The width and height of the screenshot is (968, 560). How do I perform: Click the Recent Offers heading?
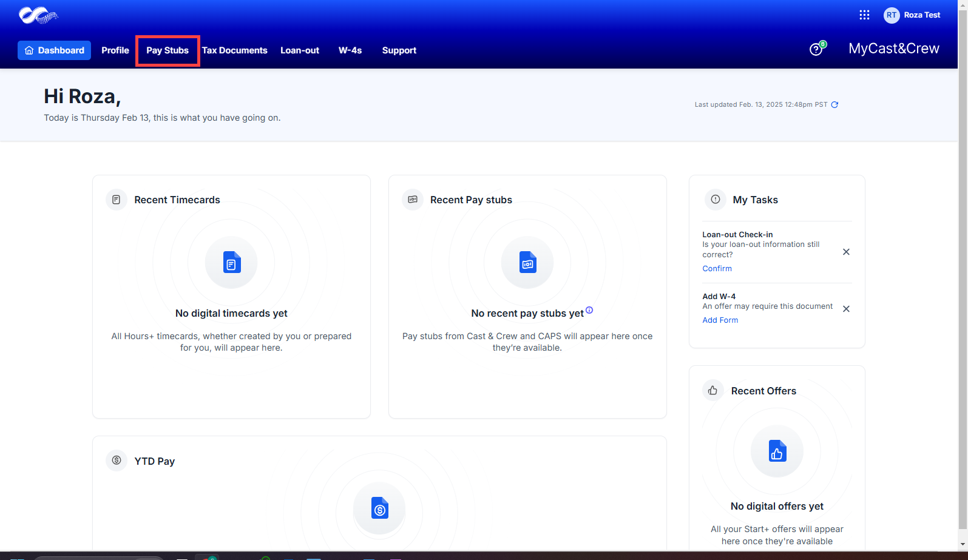pos(763,391)
